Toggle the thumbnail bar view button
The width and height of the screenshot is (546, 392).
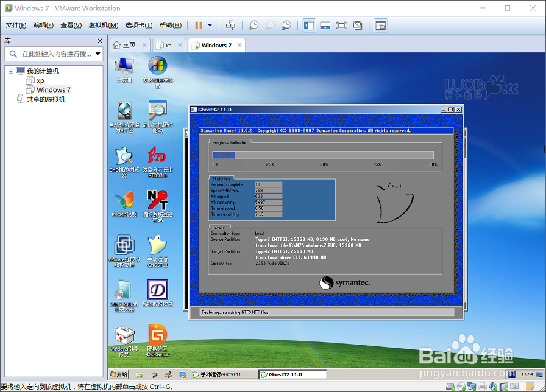click(x=325, y=26)
